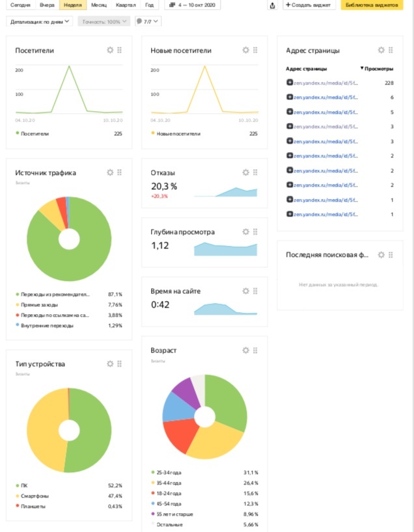
Task: Open settings gear of Глубина просмотра widget
Action: point(245,232)
